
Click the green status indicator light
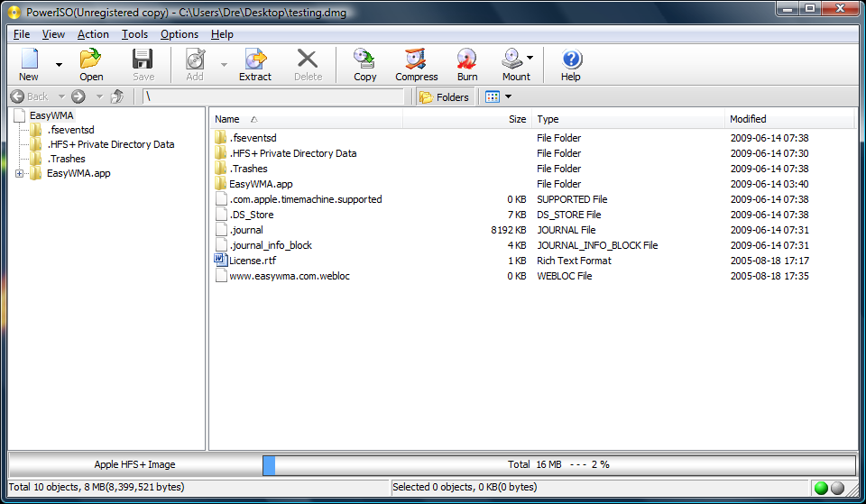pyautogui.click(x=821, y=488)
